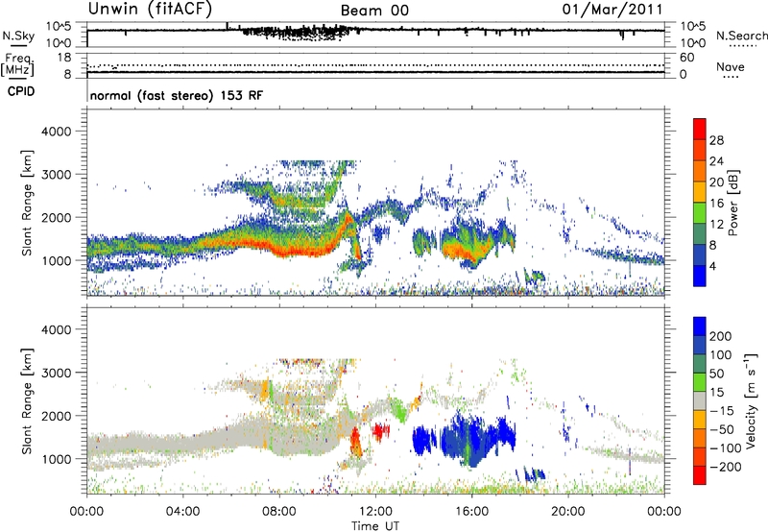Click the '12:00' time tick label

pyautogui.click(x=375, y=512)
